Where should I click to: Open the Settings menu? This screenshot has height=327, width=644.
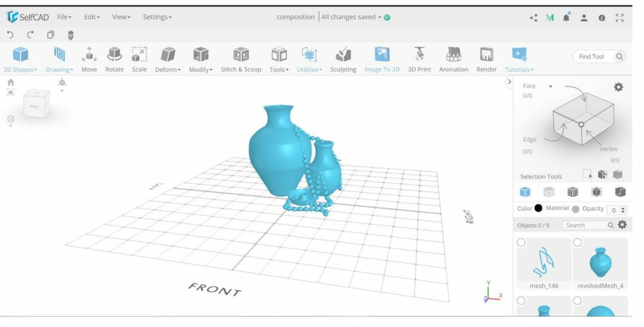(157, 17)
